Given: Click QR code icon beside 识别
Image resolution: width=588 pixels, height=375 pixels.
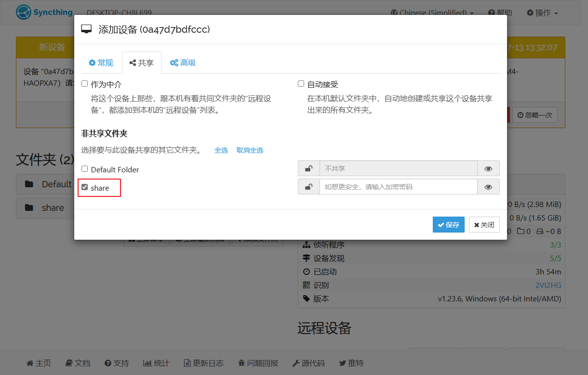Looking at the screenshot, I should 306,285.
